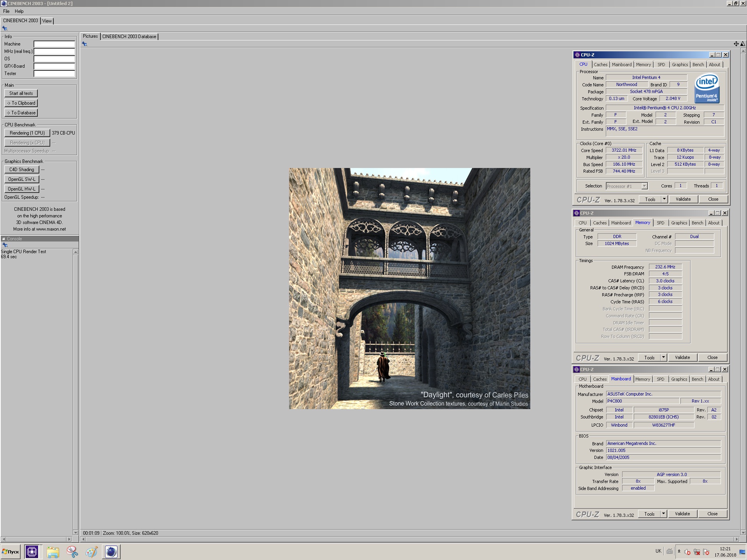Viewport: 747px width, 560px height.
Task: Click the OS input field
Action: click(x=54, y=59)
